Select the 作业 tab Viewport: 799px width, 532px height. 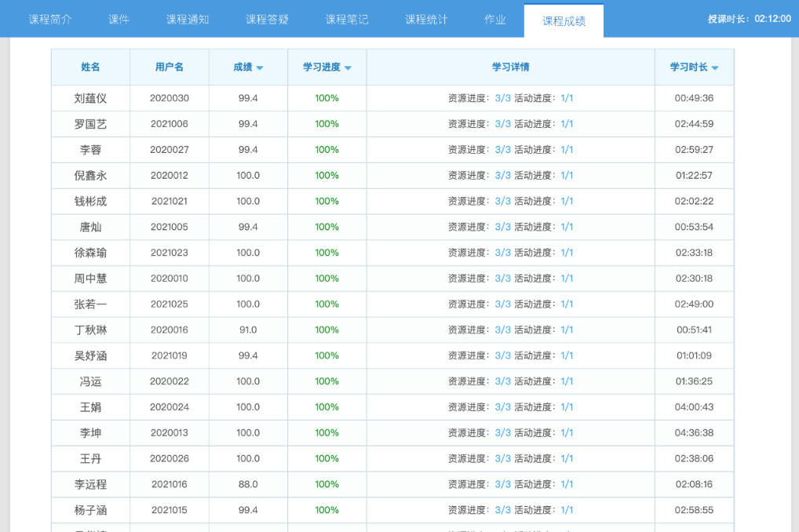(495, 20)
